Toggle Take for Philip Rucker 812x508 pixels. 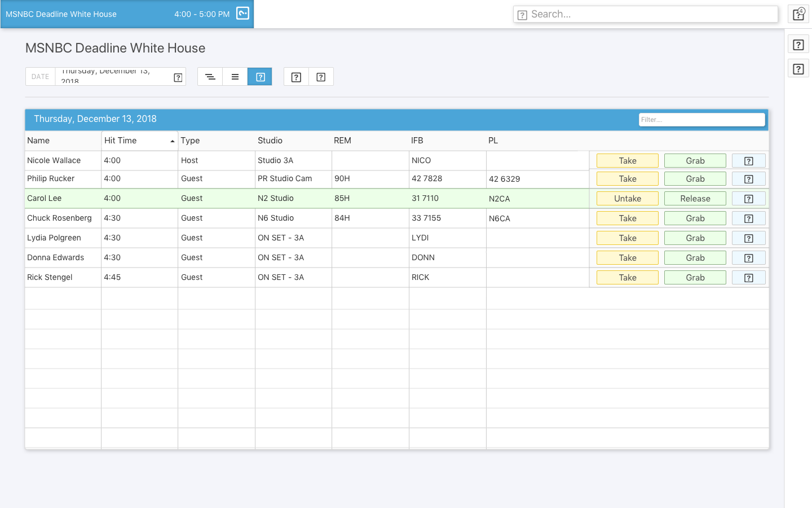tap(627, 179)
